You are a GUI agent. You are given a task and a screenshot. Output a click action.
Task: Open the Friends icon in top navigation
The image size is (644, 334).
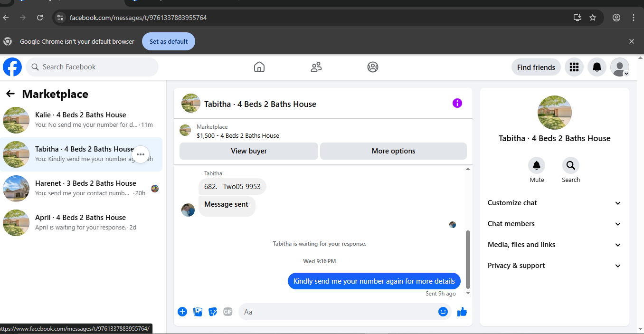(x=316, y=67)
